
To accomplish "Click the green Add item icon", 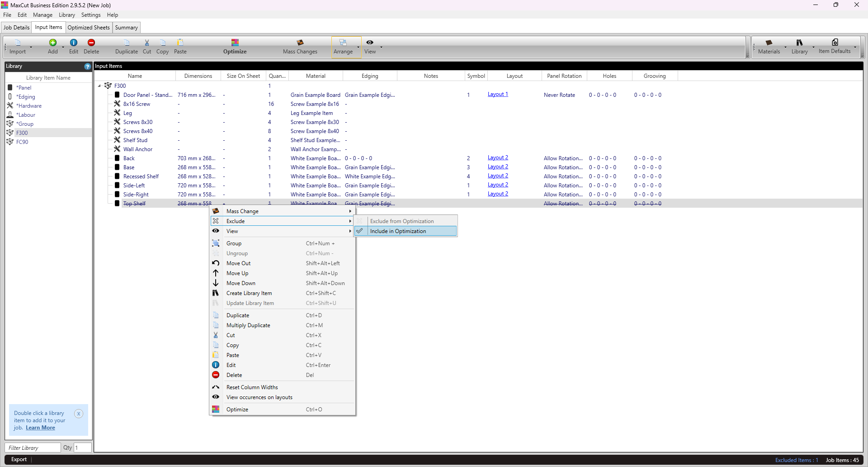I will pyautogui.click(x=53, y=43).
